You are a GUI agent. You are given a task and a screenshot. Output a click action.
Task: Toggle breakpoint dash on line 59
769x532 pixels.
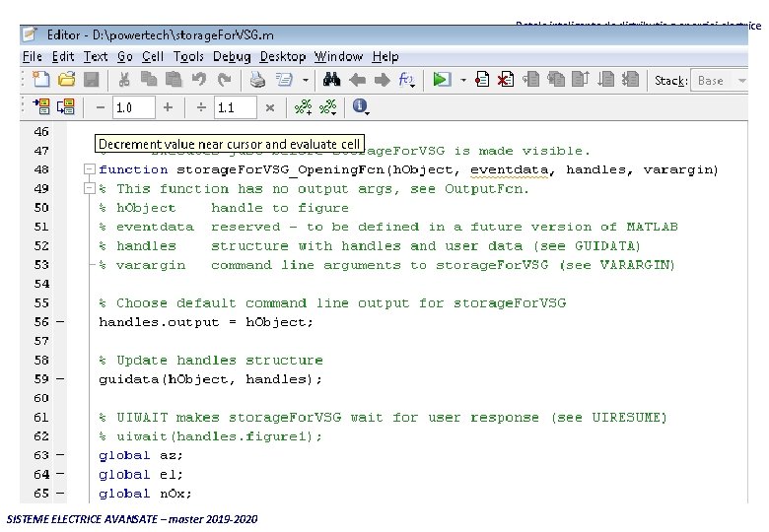tap(60, 379)
